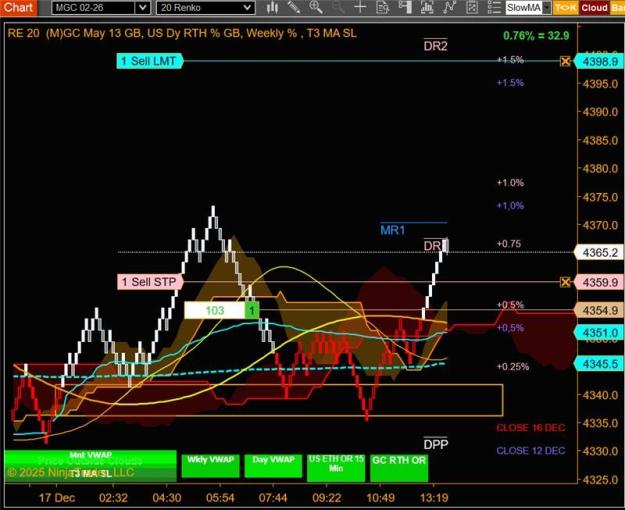Click the 1 Sell STP order label
This screenshot has width=625, height=510.
(150, 282)
